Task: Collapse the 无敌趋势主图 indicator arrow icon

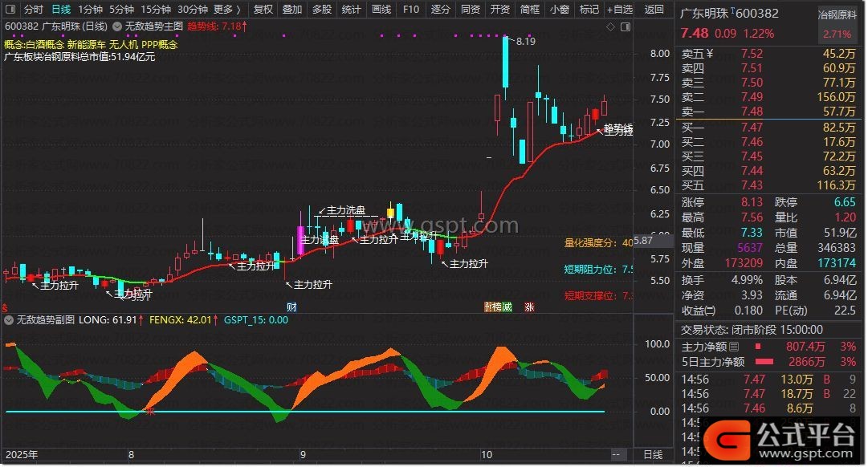Action: [x=116, y=26]
